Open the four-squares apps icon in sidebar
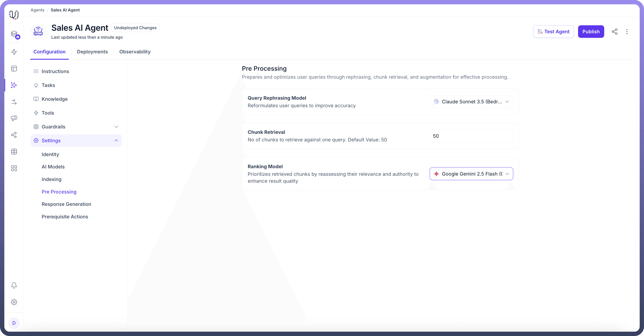This screenshot has height=336, width=644. point(14,168)
